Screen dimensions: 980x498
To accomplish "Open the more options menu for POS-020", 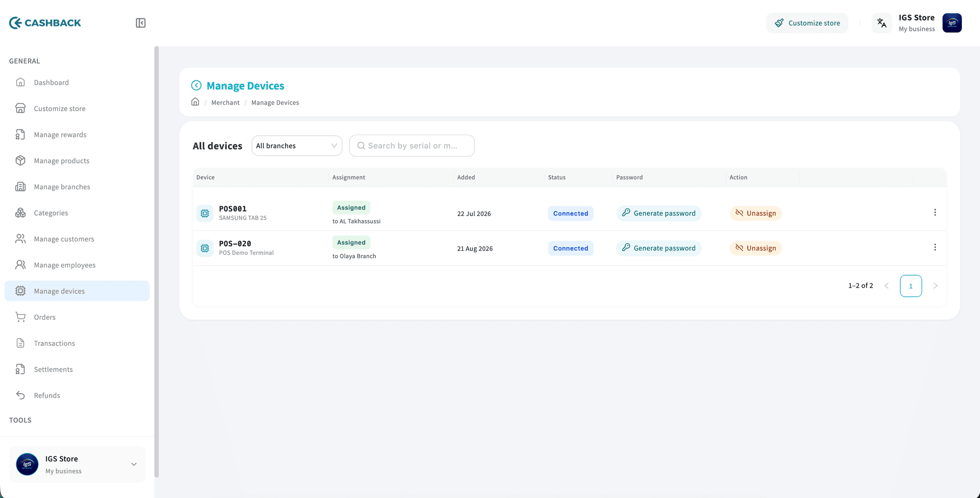I will click(935, 247).
